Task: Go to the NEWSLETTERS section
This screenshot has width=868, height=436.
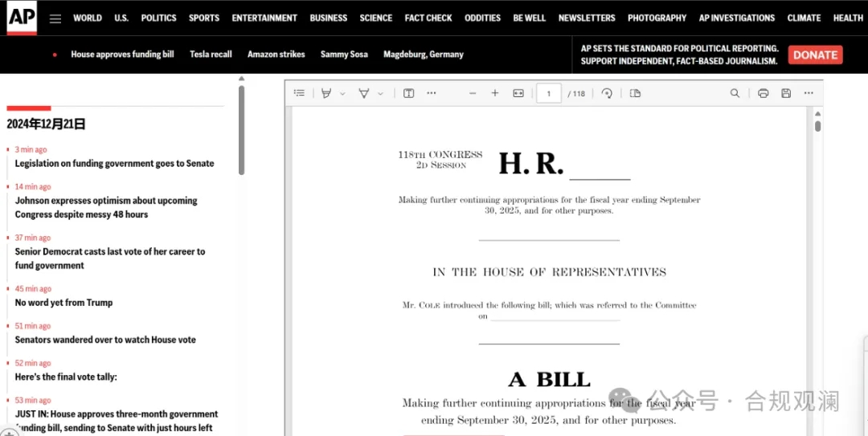Action: pos(586,18)
